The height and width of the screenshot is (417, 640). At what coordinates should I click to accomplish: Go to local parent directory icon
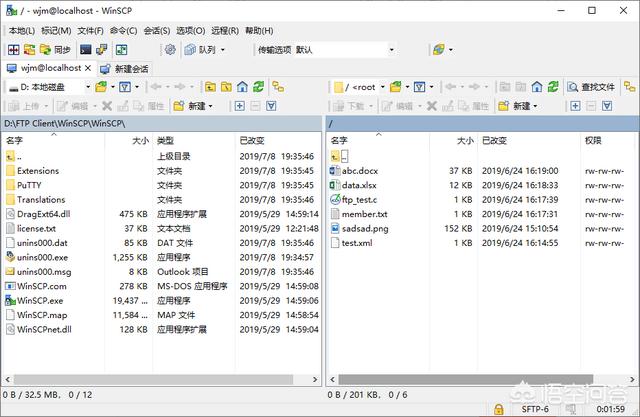point(211,87)
